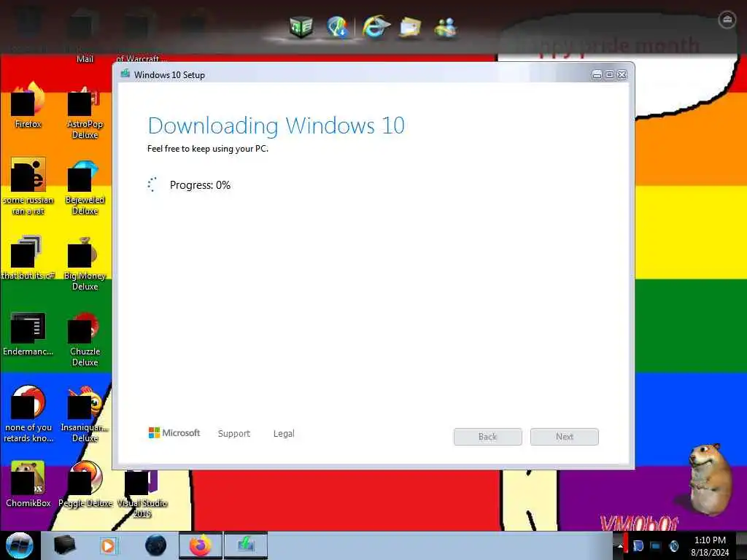Select the Peggle Deluxe desktop icon
Viewport: 747px width, 560px height.
point(85,483)
